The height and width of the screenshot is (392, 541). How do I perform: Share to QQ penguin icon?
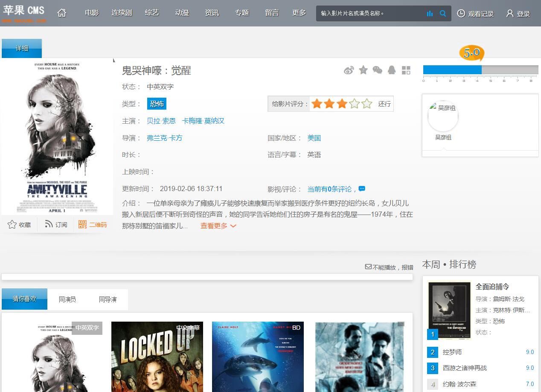[392, 70]
